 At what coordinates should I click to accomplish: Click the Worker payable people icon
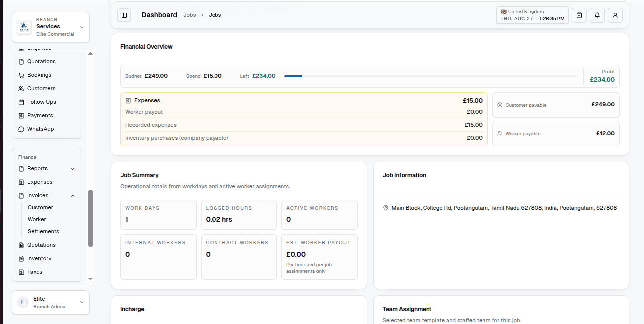coord(500,134)
